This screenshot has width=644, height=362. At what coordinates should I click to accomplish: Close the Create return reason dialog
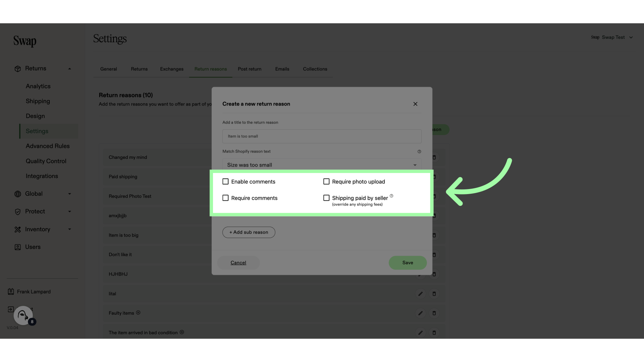click(415, 104)
